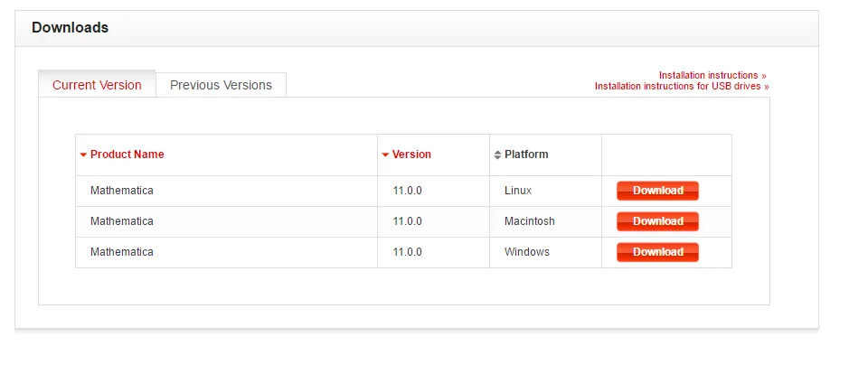Switch to the Current Version tab
This screenshot has height=365, width=868.
click(97, 85)
